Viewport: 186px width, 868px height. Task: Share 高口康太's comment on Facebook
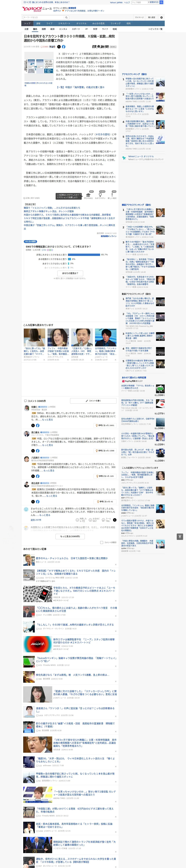coord(38,450)
